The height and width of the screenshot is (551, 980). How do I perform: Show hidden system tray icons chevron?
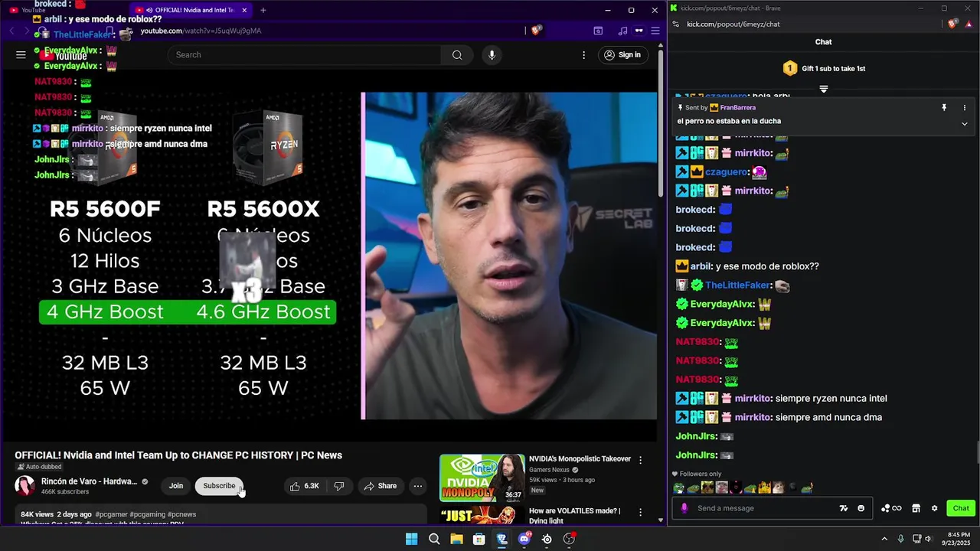point(884,539)
